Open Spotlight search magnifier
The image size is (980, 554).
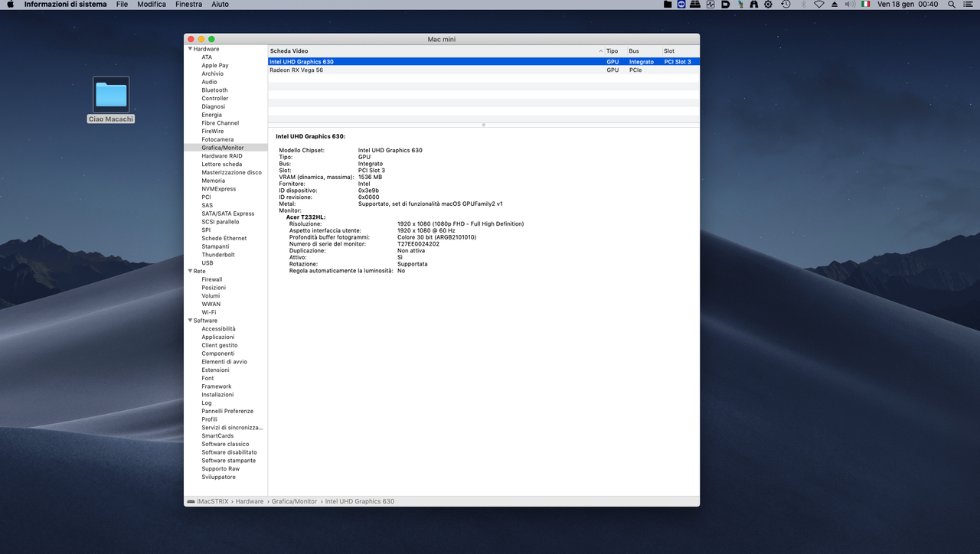(x=951, y=5)
